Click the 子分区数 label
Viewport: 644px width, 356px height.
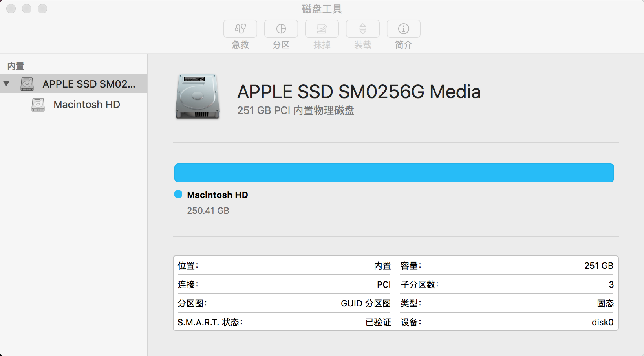(x=419, y=284)
